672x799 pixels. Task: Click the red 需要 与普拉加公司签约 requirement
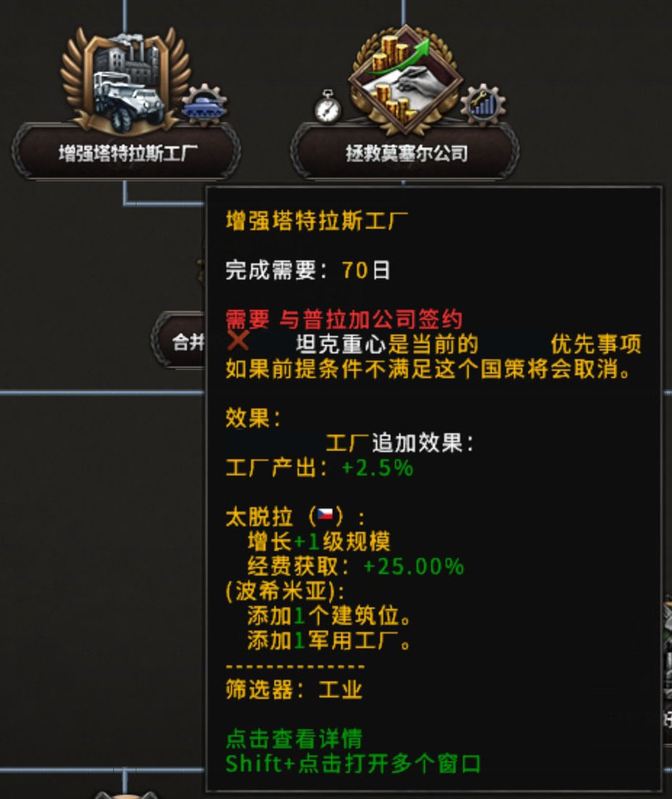pos(344,319)
